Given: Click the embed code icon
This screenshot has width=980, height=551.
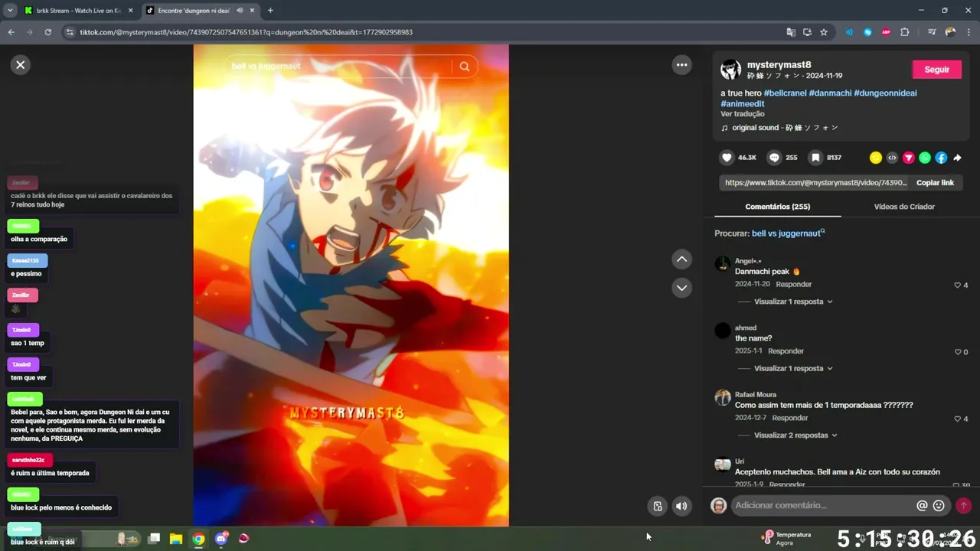Looking at the screenshot, I should coord(892,158).
